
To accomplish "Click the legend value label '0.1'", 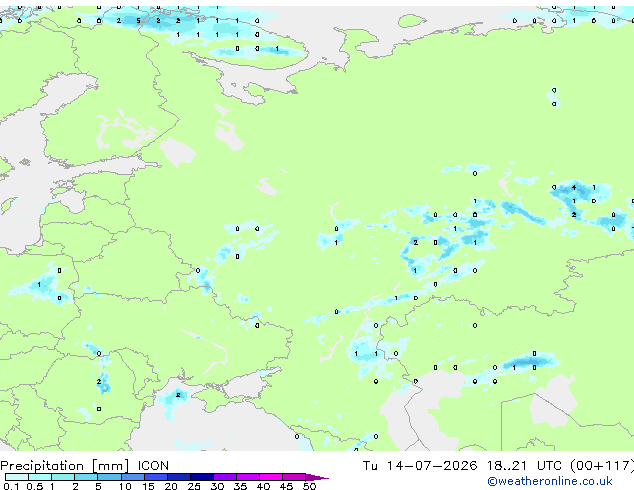I will (x=11, y=486).
